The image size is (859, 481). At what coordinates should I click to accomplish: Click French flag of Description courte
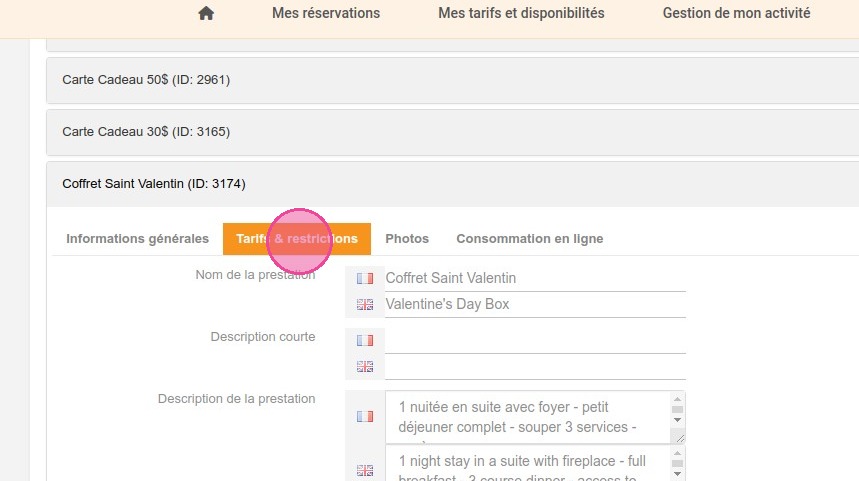pyautogui.click(x=365, y=340)
